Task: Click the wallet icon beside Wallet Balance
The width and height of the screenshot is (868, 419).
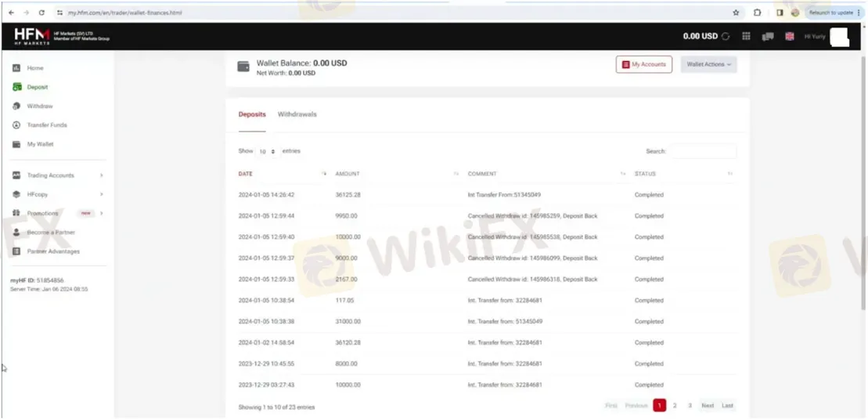Action: pos(243,67)
